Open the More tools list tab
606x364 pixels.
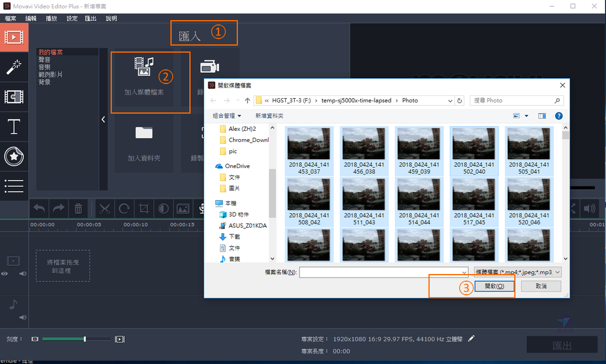(x=14, y=186)
